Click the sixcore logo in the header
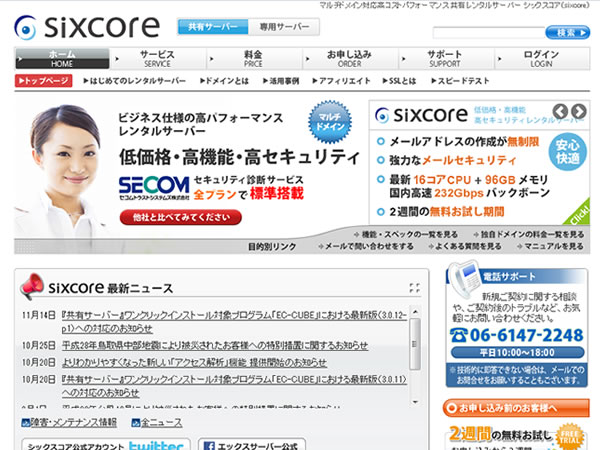 87,27
